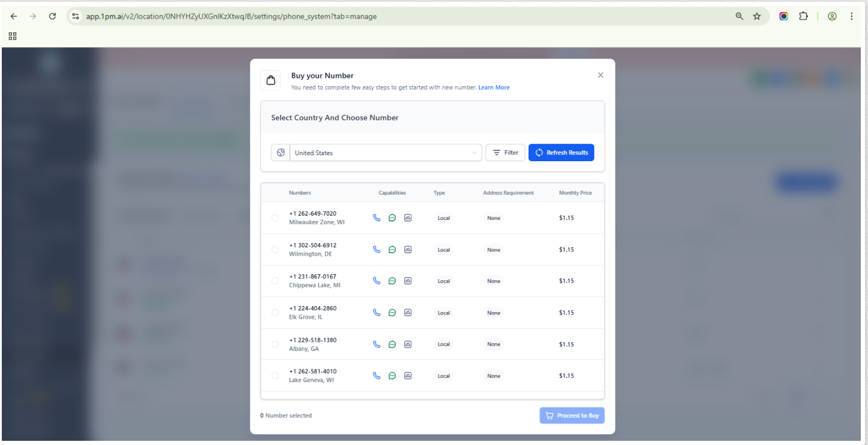Select radio for +1 262-581-4010
This screenshot has width=868, height=445.
click(x=275, y=376)
